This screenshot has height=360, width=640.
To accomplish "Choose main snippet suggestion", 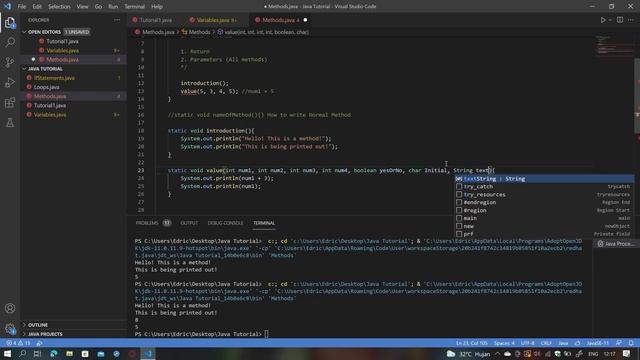I will pos(544,218).
